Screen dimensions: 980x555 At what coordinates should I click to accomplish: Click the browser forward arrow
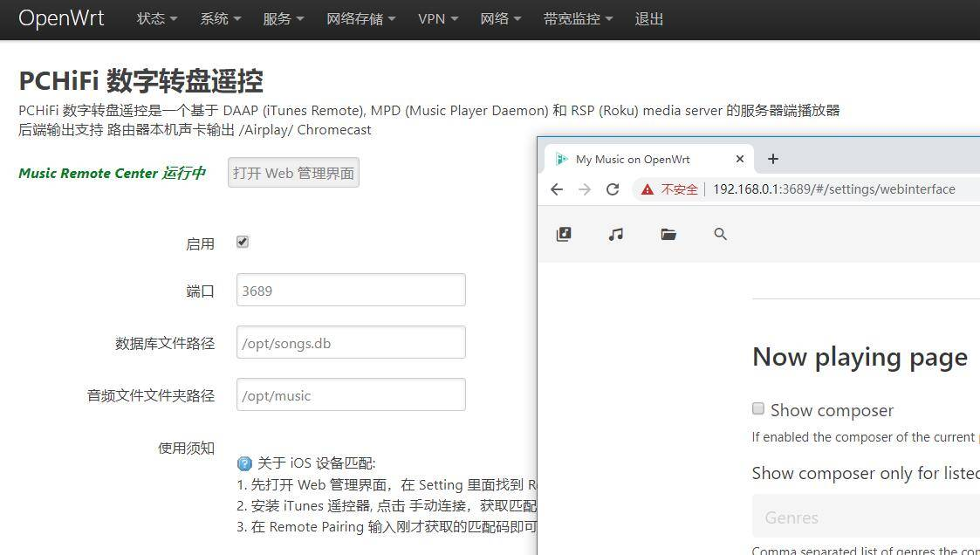coord(585,188)
